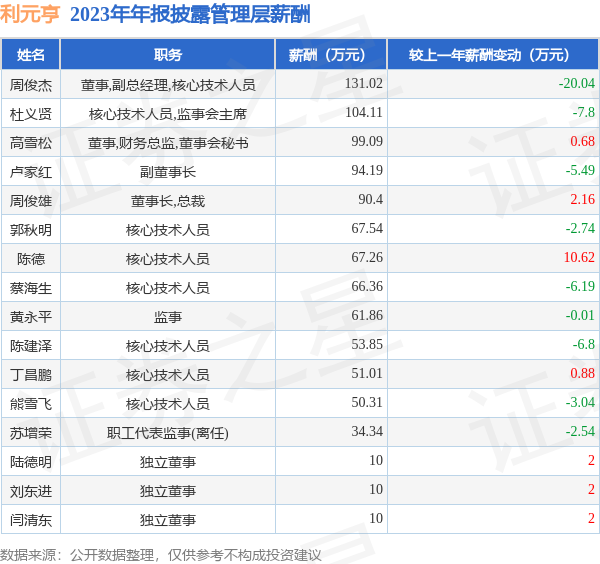Click the salary change 0.68
The width and height of the screenshot is (600, 564).
[x=582, y=141]
